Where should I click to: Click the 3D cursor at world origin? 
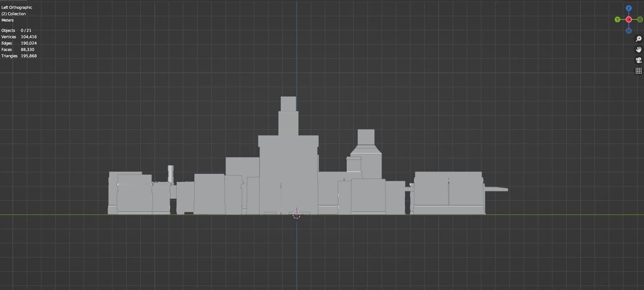(296, 215)
